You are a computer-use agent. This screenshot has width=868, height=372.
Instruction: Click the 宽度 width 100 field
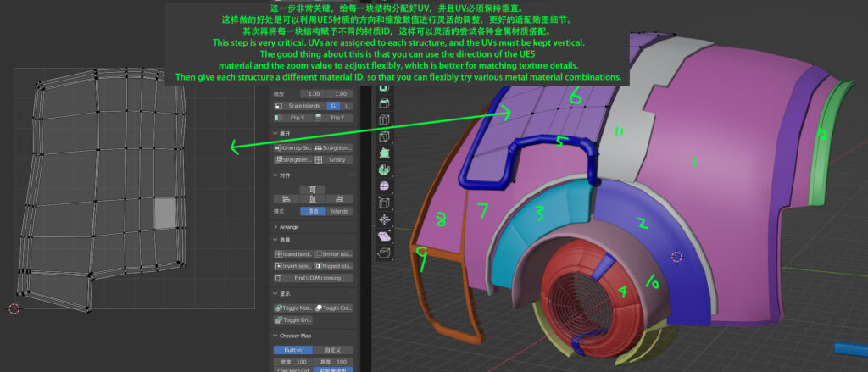click(x=292, y=362)
